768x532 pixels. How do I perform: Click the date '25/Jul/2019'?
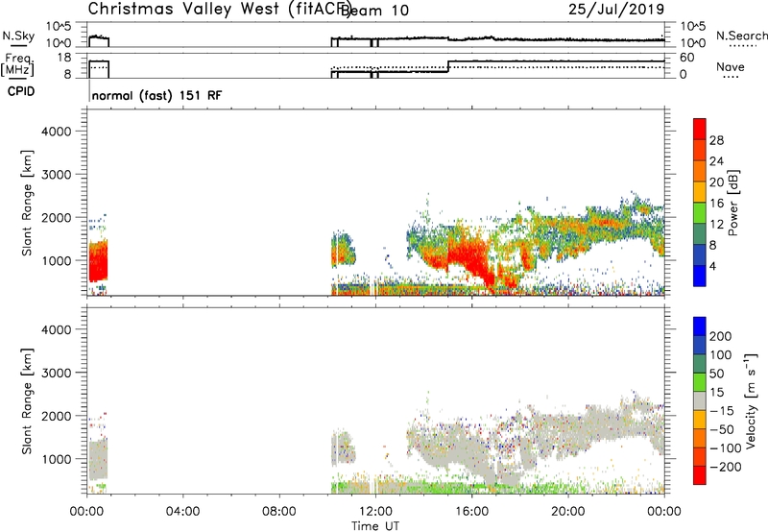(616, 9)
